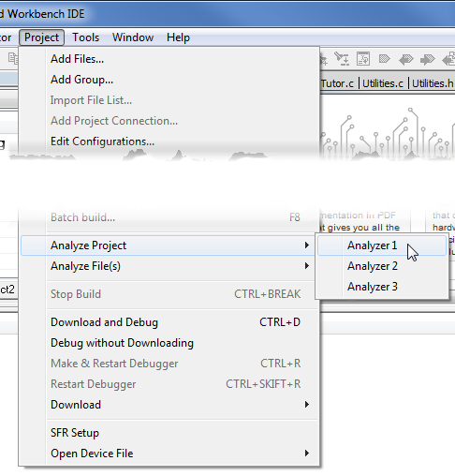The height and width of the screenshot is (476, 455).
Task: Click the find-and-jump flashlight toolbar icon
Action: 342,59
